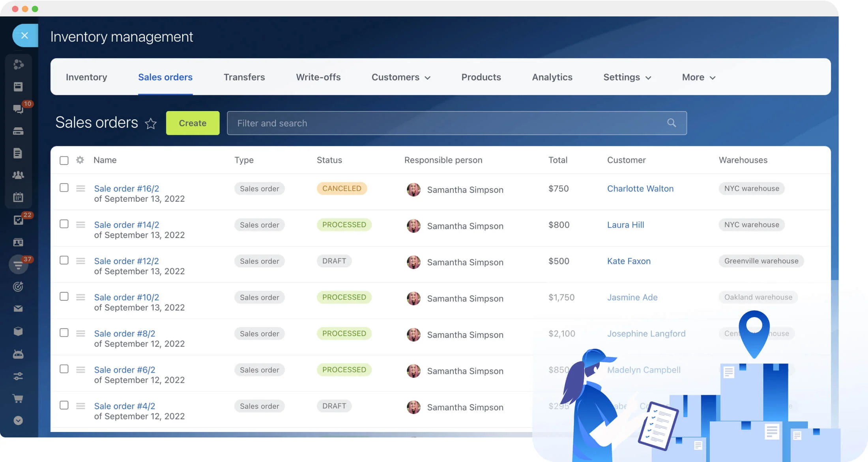Expand the More menu

[698, 77]
